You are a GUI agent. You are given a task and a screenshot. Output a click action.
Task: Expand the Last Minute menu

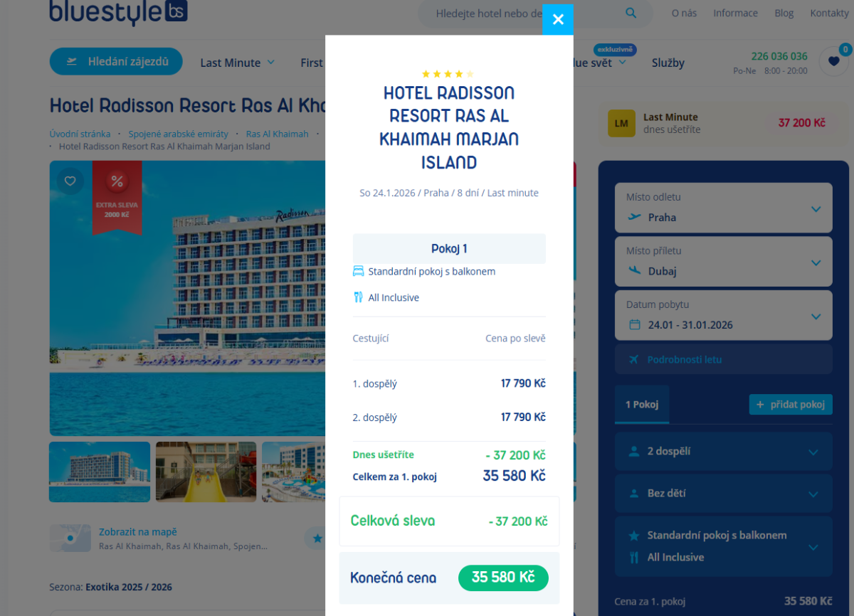pyautogui.click(x=238, y=63)
